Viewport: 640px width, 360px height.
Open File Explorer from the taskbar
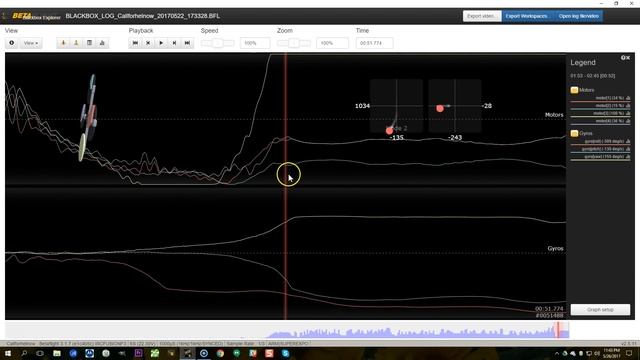(x=57, y=353)
